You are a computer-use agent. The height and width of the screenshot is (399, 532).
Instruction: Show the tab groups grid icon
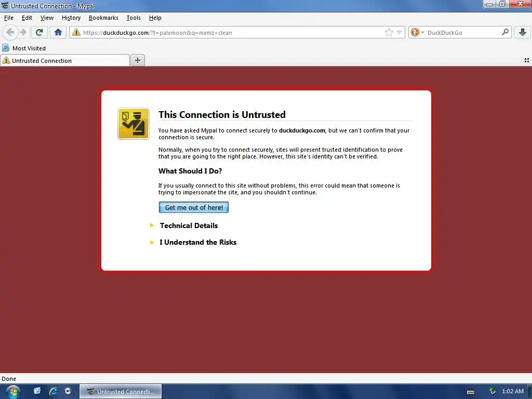click(527, 60)
